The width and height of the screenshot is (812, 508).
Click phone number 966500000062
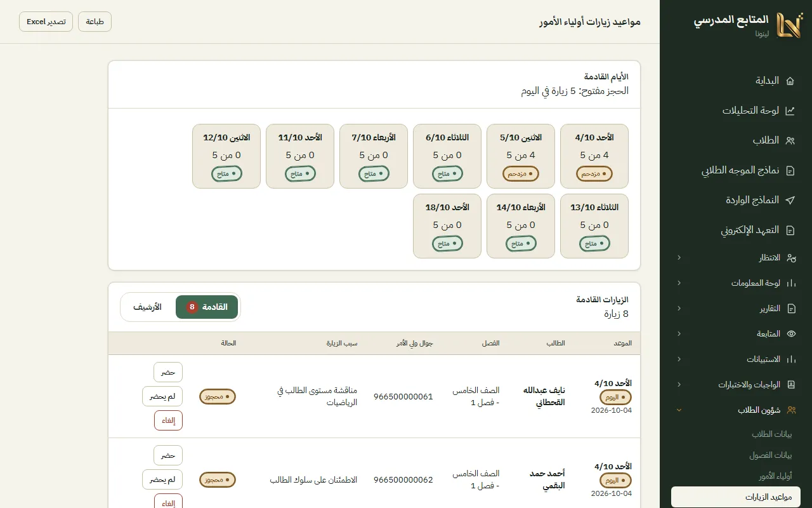[x=403, y=480]
